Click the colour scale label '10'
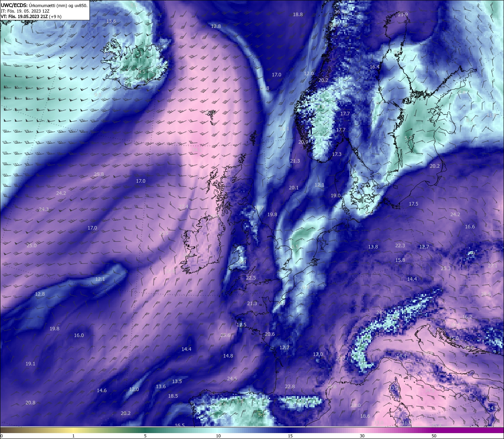Viewport: 504px width, 439px height. tap(218, 436)
